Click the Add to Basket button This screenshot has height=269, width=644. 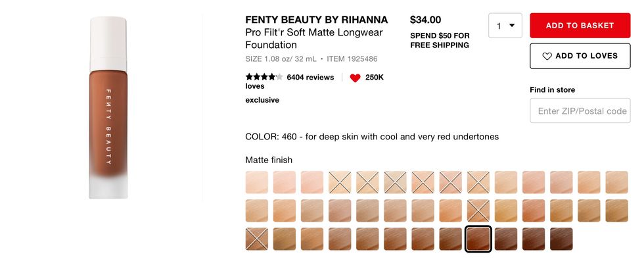point(579,26)
